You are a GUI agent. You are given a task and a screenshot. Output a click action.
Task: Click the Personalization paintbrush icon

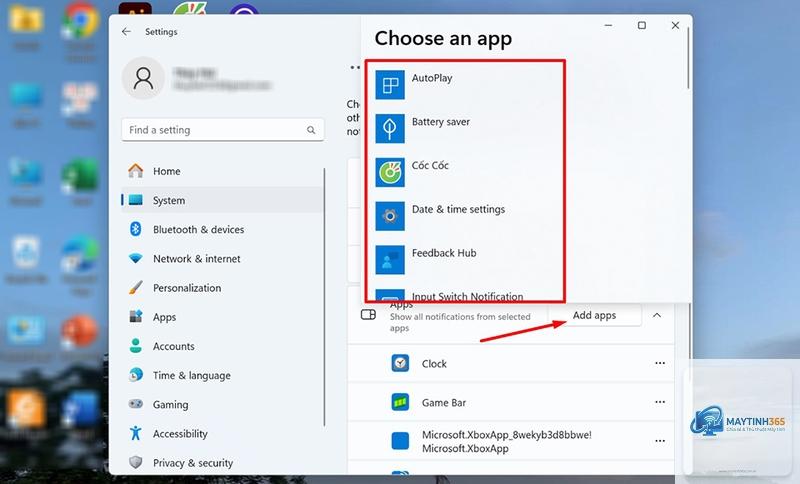(x=136, y=288)
